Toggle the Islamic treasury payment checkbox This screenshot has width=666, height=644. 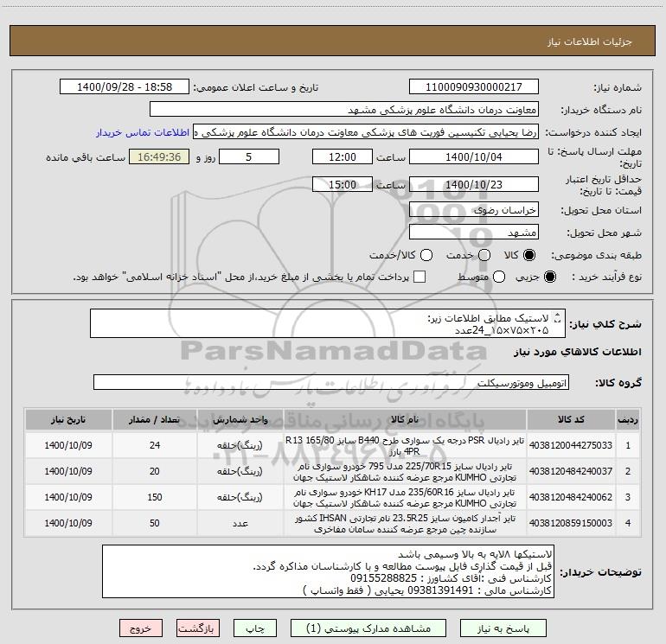419,277
